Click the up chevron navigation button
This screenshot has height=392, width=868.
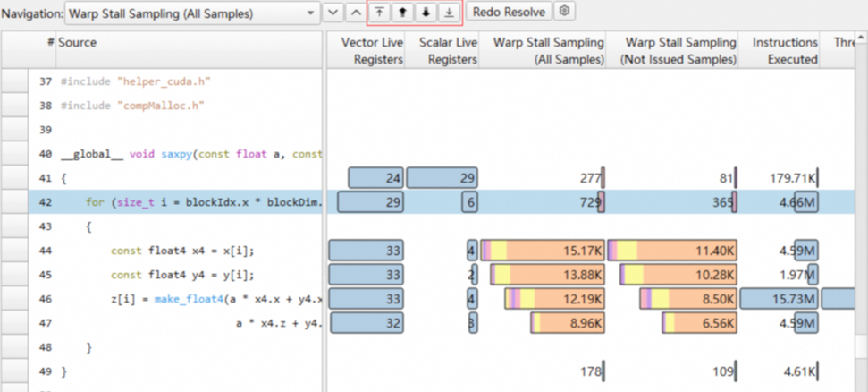(354, 13)
